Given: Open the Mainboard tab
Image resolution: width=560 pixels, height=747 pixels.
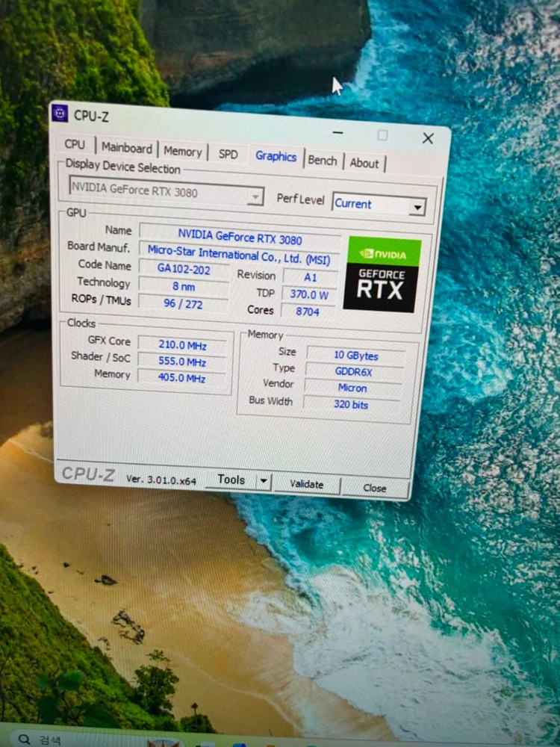Looking at the screenshot, I should (127, 148).
